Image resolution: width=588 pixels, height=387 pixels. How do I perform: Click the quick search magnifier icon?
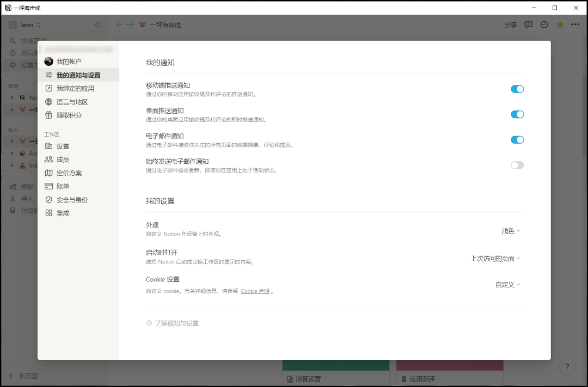(x=13, y=41)
